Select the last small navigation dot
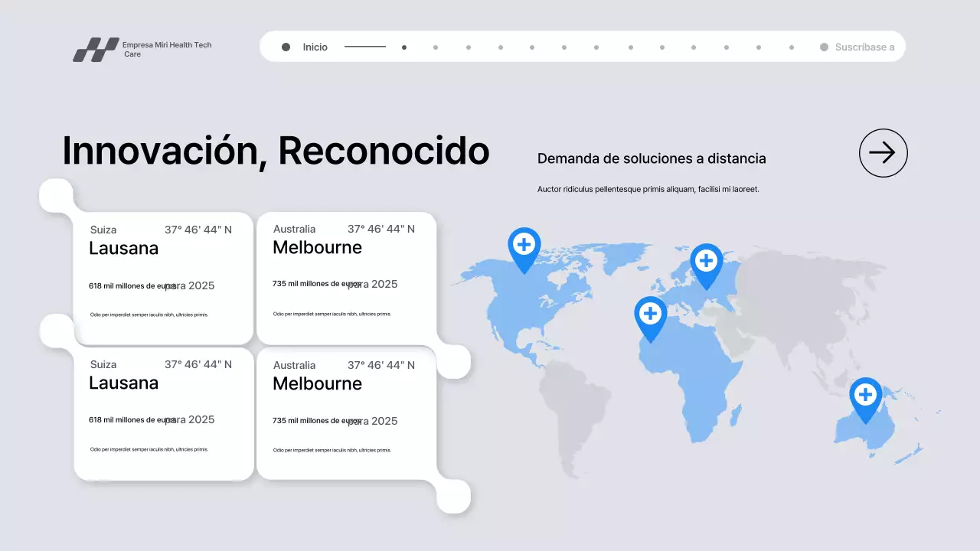 pyautogui.click(x=792, y=47)
